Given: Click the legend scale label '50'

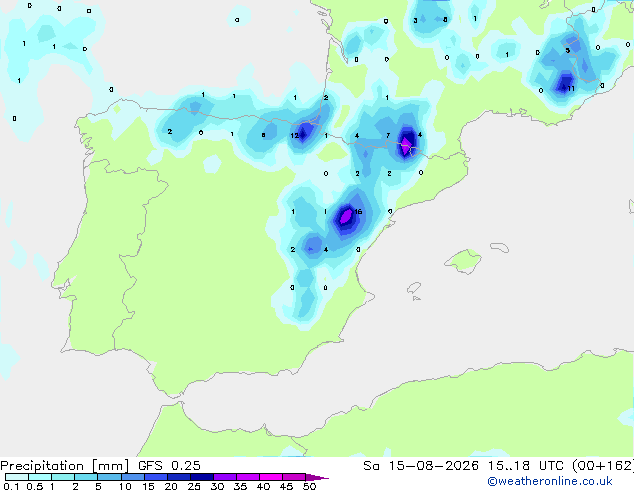Looking at the screenshot, I should [309, 486].
